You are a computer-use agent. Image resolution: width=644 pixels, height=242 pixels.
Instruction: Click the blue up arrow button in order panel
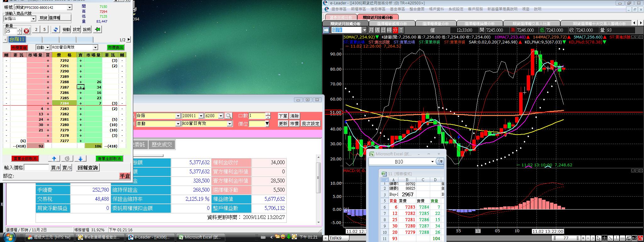tap(54, 158)
